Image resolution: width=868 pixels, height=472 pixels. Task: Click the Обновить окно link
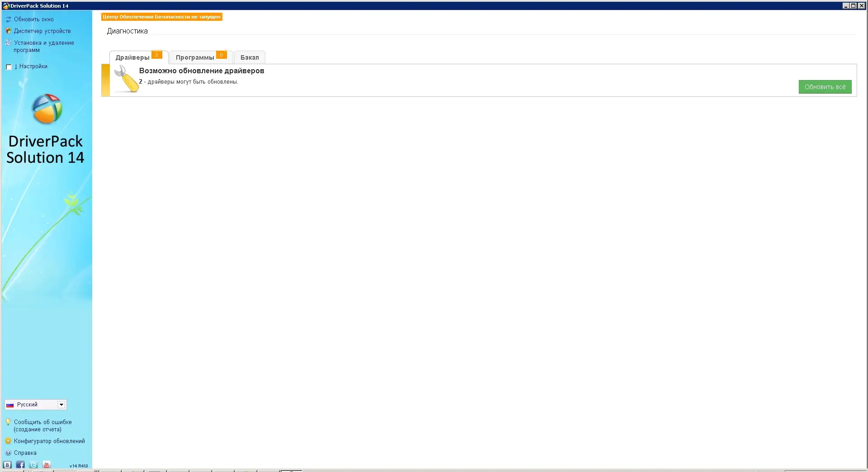tap(34, 19)
